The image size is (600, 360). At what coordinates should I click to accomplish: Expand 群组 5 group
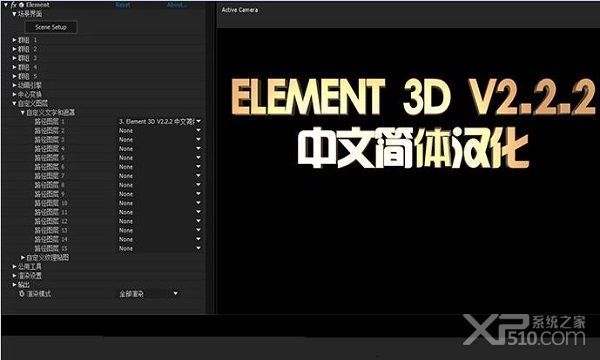click(14, 76)
